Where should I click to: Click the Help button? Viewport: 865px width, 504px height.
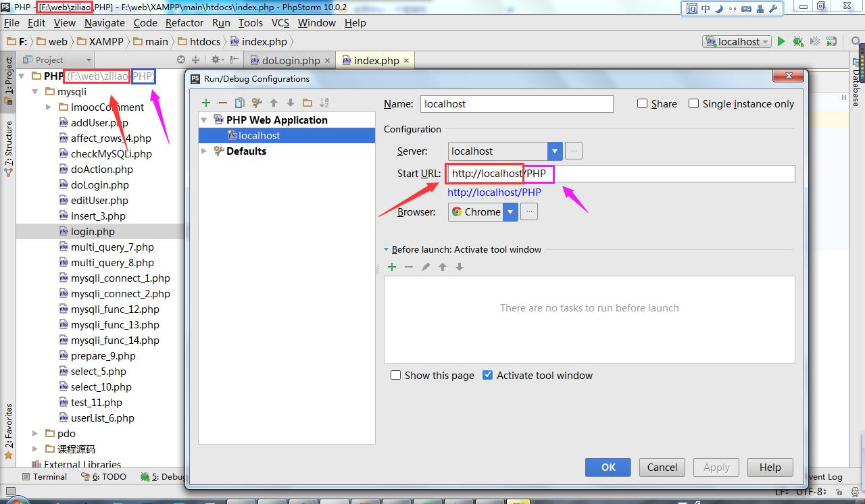click(x=770, y=467)
